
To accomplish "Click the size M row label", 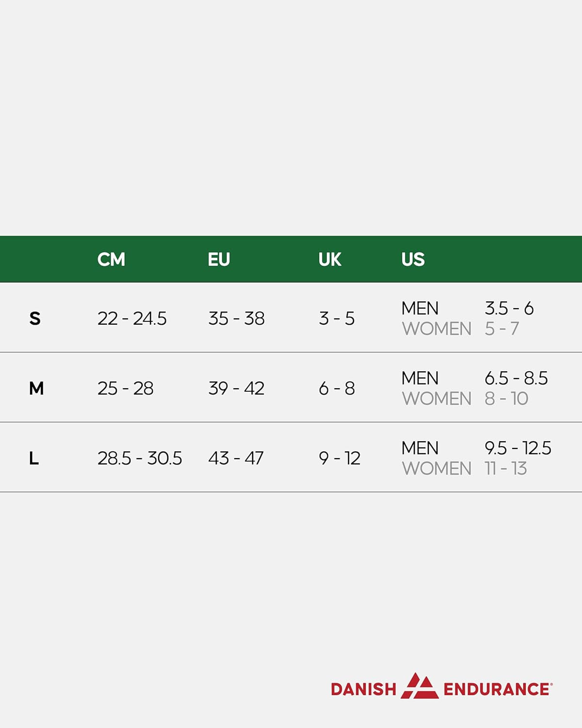I will 36,388.
